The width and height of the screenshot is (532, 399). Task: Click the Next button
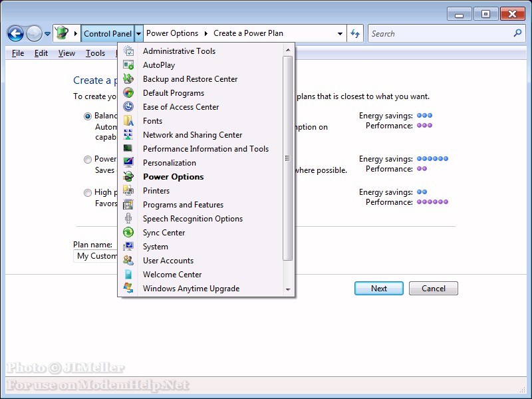coord(379,289)
